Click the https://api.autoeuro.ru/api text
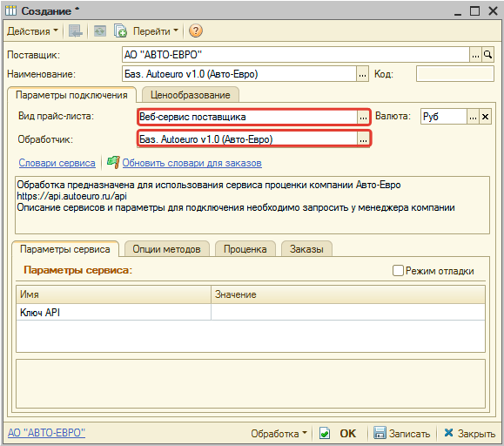The width and height of the screenshot is (504, 446). [71, 196]
